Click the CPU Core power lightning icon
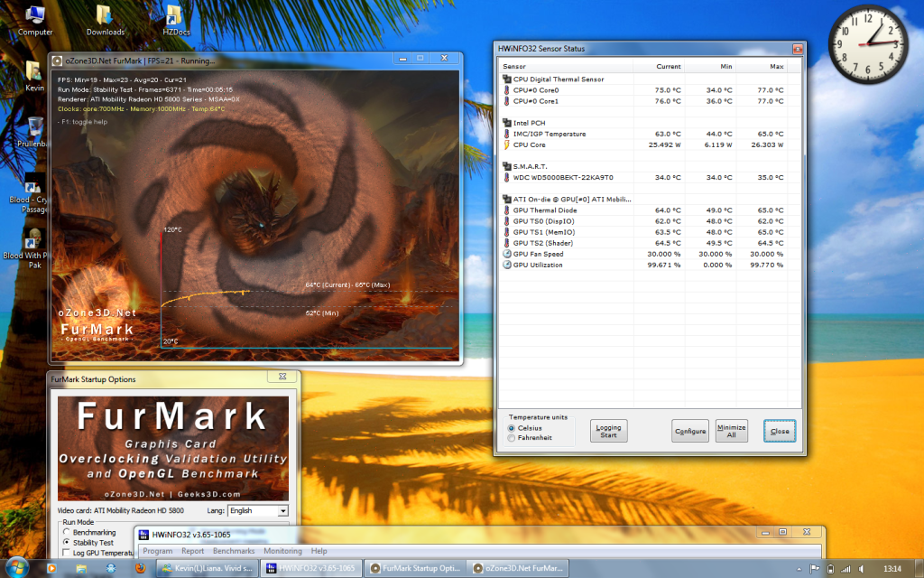Viewport: 924px width, 578px height. 506,144
